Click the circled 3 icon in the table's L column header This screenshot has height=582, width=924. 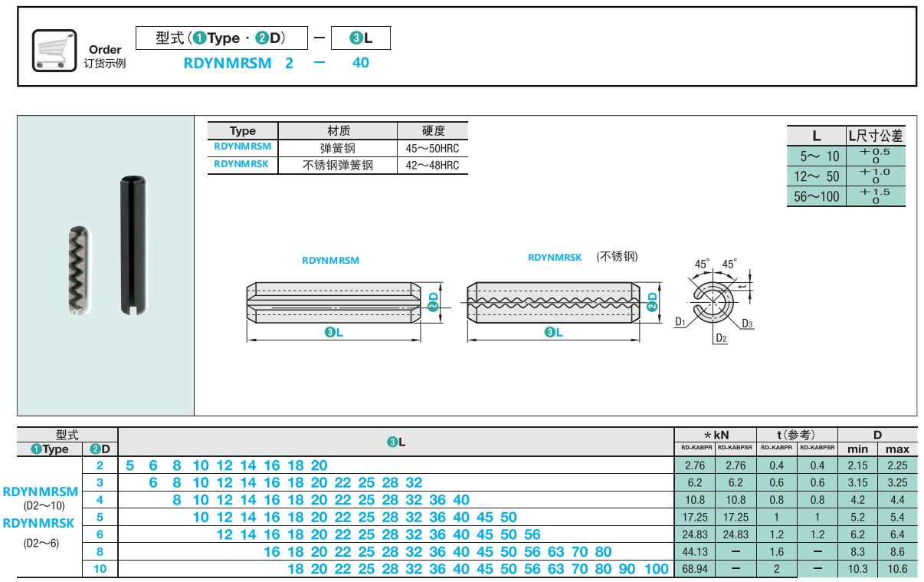point(391,442)
